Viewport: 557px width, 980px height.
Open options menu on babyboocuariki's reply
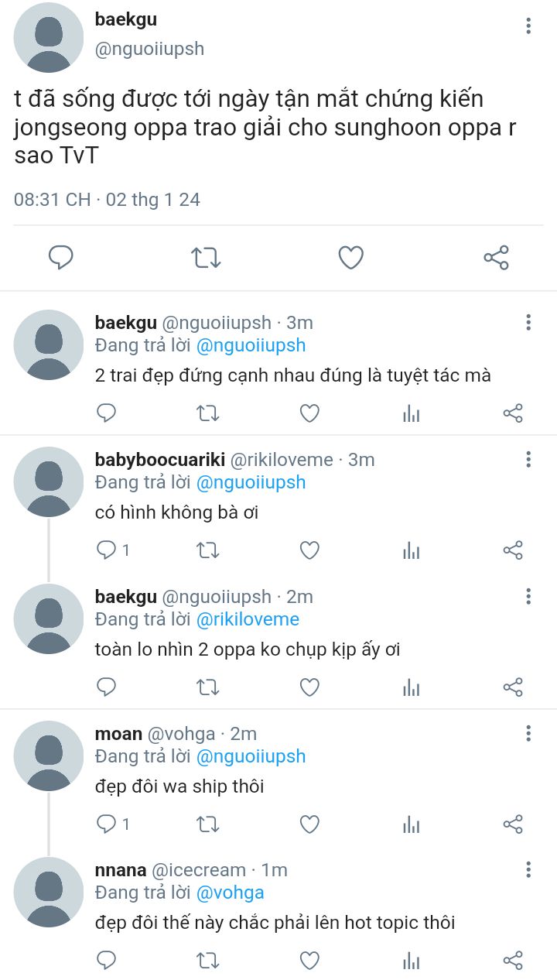(x=528, y=459)
